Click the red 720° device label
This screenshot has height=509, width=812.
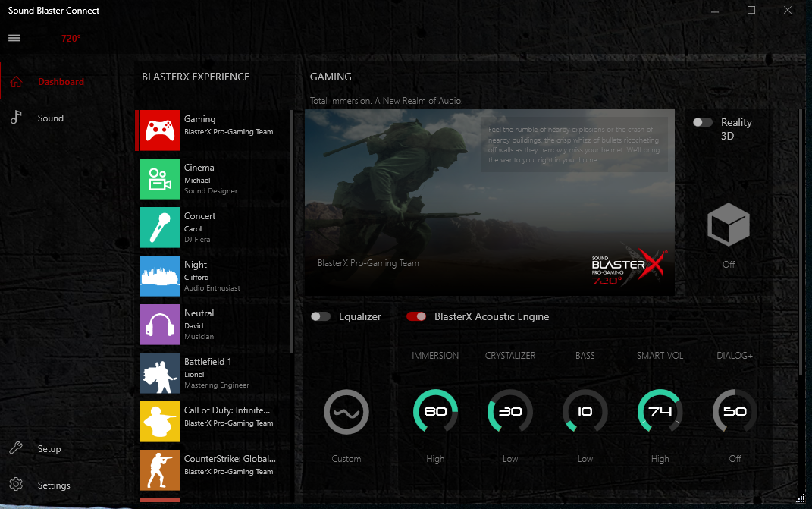point(71,39)
